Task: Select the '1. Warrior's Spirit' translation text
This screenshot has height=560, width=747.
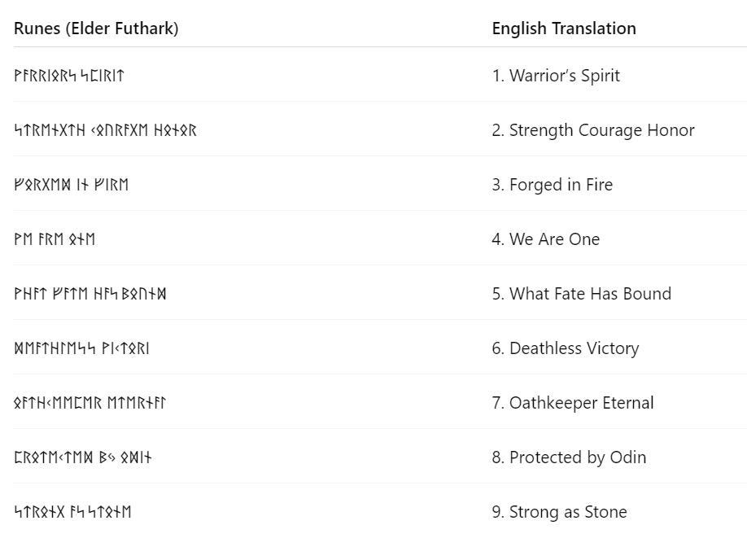Action: [556, 76]
